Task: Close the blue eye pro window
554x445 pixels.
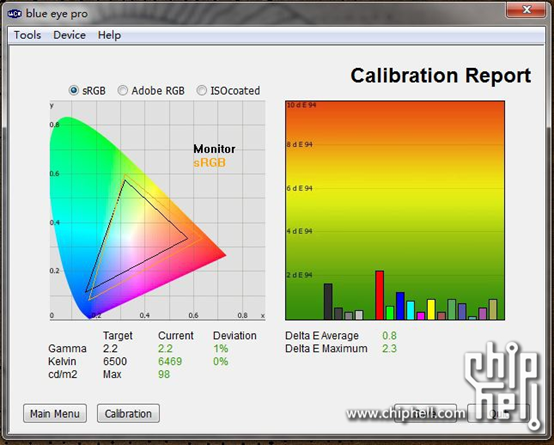Action: pyautogui.click(x=525, y=10)
